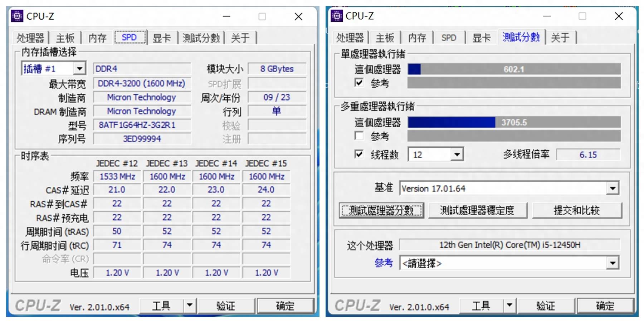Click 确定 button in left window
644x323 pixels.
pyautogui.click(x=285, y=306)
